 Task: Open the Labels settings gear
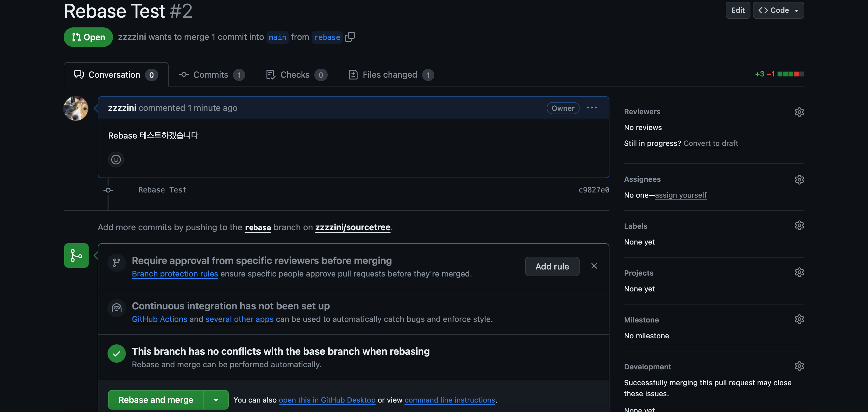799,225
